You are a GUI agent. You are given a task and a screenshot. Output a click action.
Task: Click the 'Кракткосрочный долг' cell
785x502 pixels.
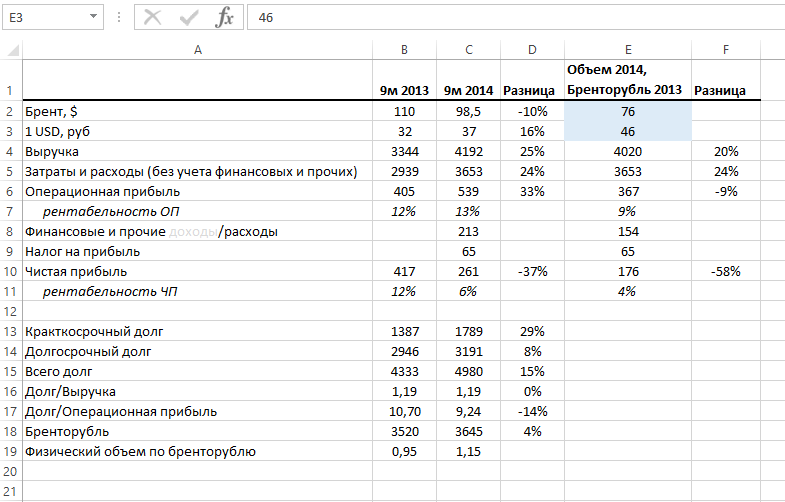click(198, 331)
